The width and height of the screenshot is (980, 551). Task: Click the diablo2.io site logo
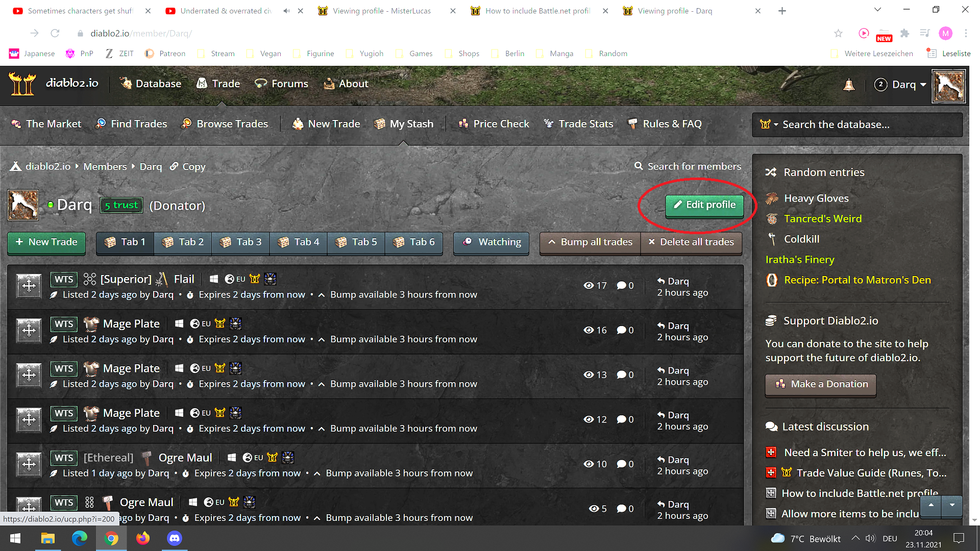[x=54, y=84]
